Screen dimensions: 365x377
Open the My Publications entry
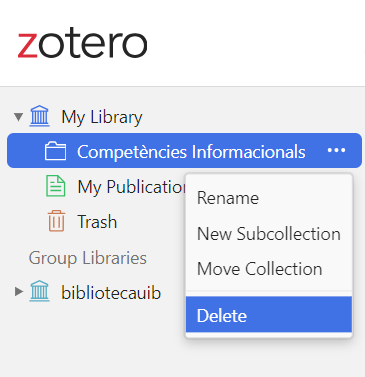point(132,187)
